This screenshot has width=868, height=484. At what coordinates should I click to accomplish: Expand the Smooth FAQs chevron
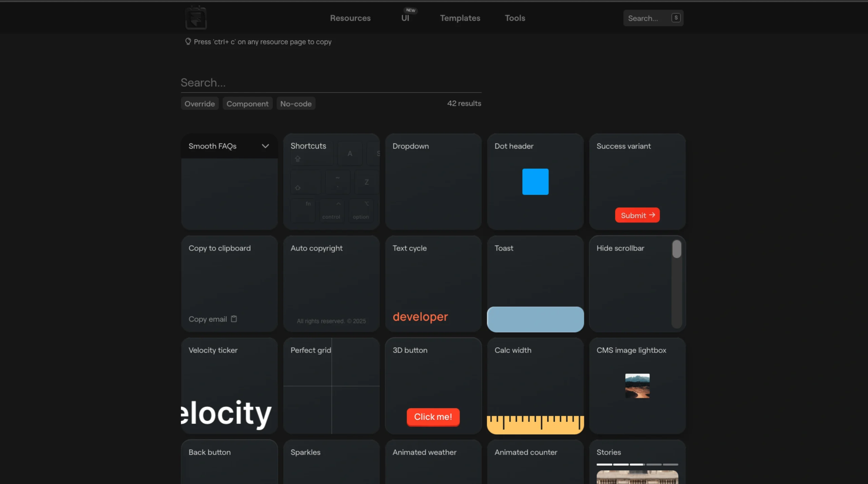pos(265,146)
